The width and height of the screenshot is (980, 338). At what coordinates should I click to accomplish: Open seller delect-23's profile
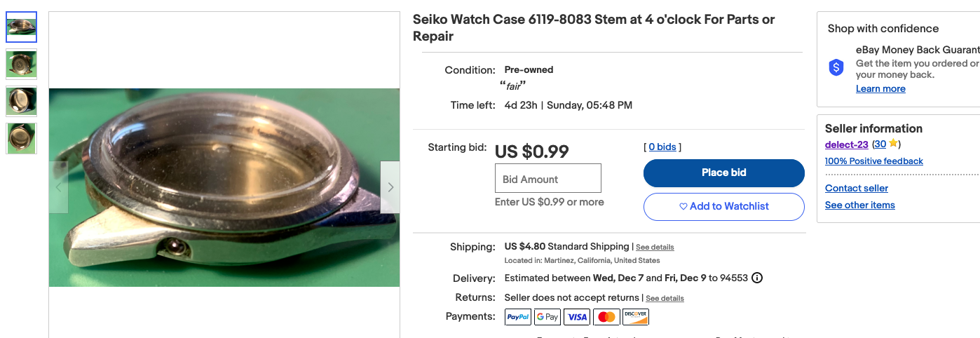point(846,144)
